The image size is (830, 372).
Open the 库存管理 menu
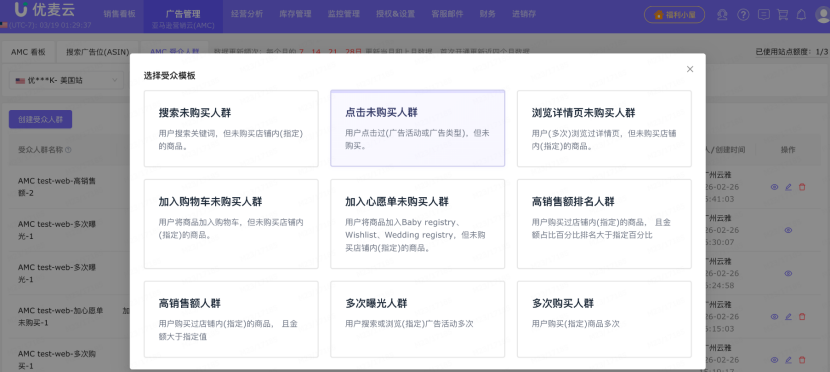[295, 14]
